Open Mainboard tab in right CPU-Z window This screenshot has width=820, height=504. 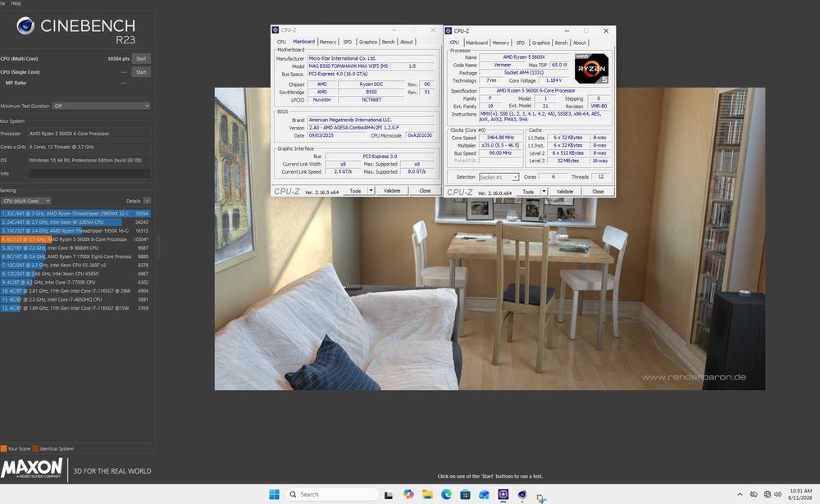click(x=476, y=43)
